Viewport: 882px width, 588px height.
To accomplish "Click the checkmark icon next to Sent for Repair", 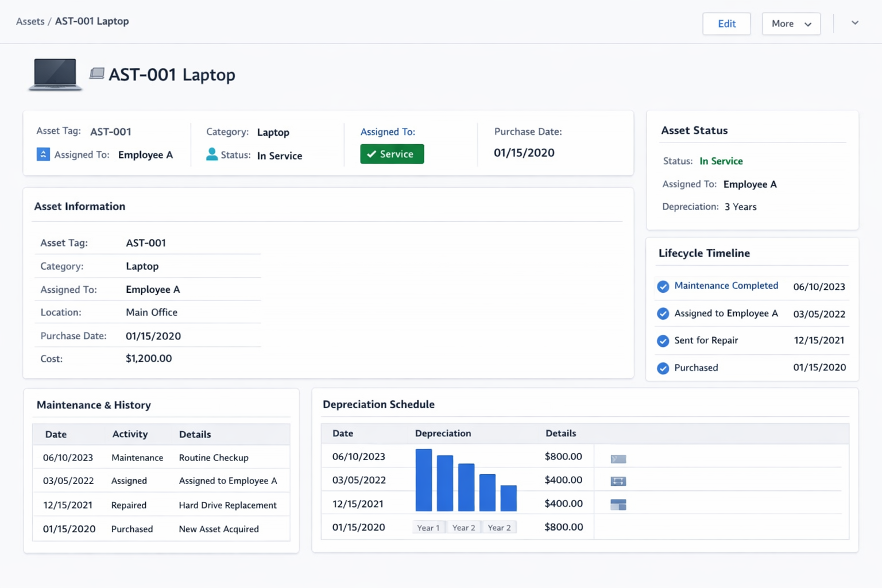I will pyautogui.click(x=663, y=341).
